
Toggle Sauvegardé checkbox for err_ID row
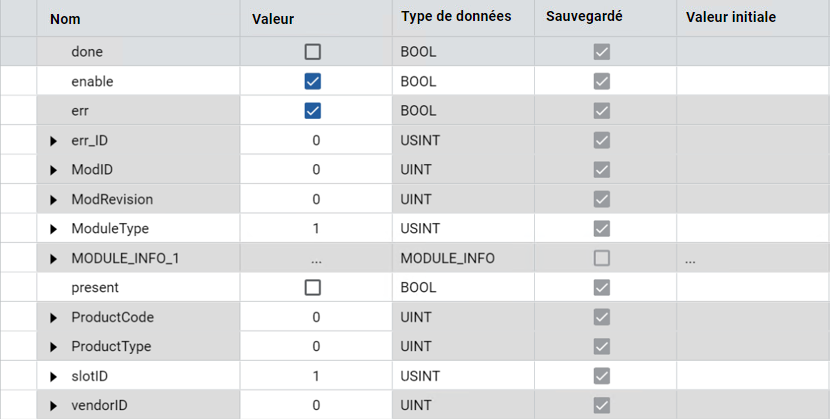click(x=602, y=141)
